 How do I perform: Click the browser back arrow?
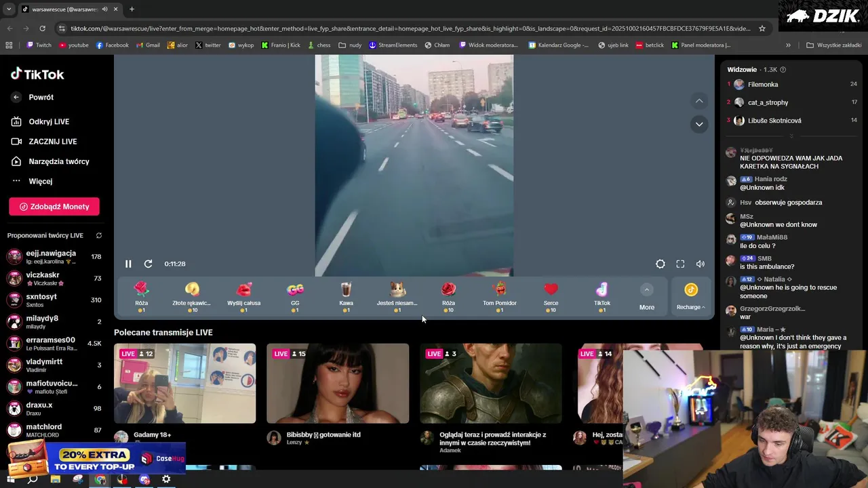click(9, 28)
